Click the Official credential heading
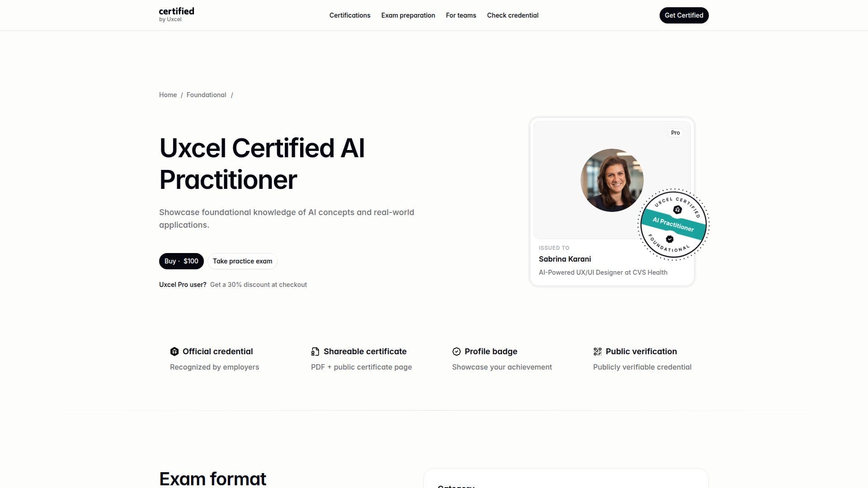Screen dimensions: 868x488 [217, 352]
